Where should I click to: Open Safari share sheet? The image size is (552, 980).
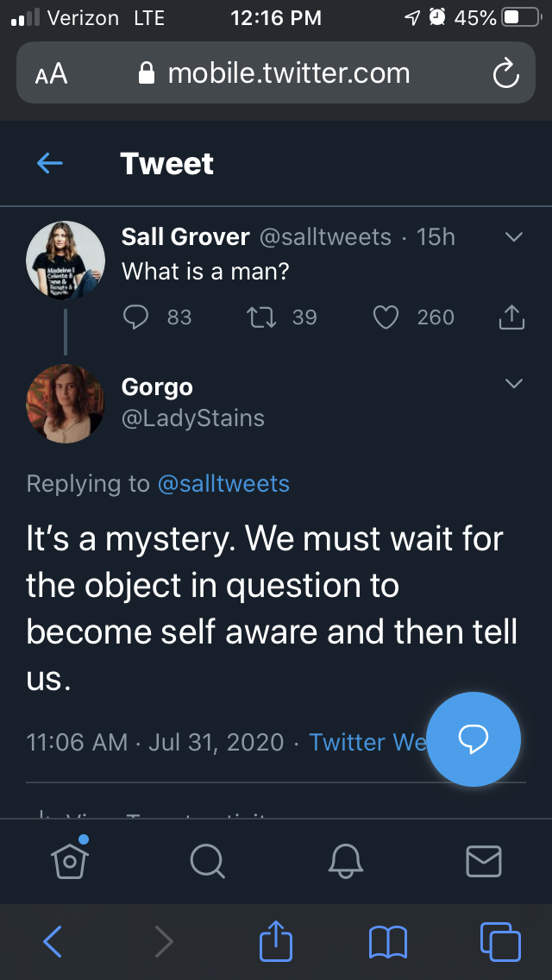click(276, 940)
